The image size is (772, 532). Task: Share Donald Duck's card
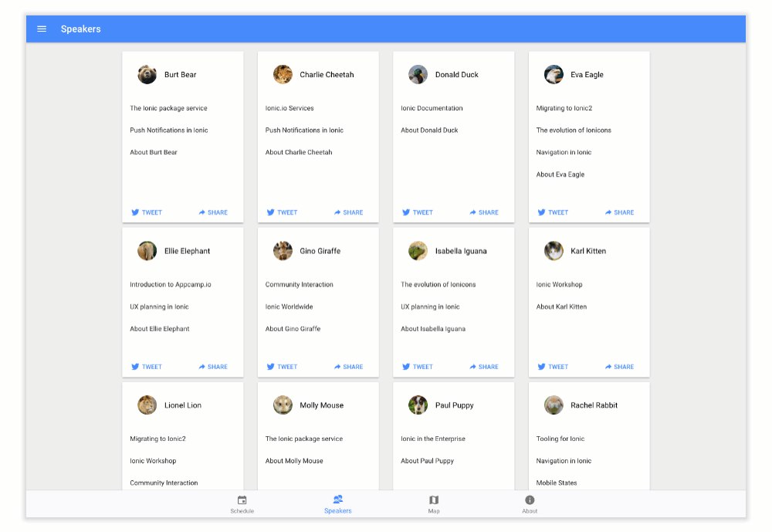[x=484, y=212]
